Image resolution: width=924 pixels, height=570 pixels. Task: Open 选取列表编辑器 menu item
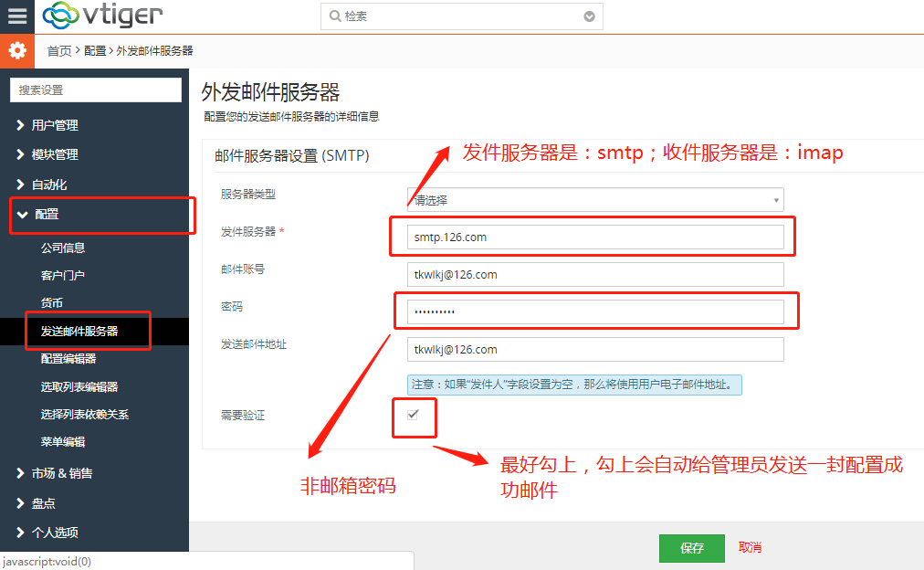[x=79, y=386]
